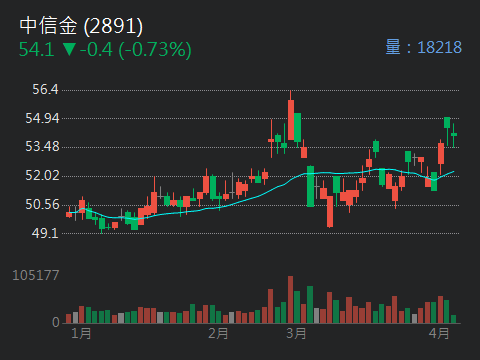
Task: Click the 4月 time axis label
Action: [x=439, y=333]
